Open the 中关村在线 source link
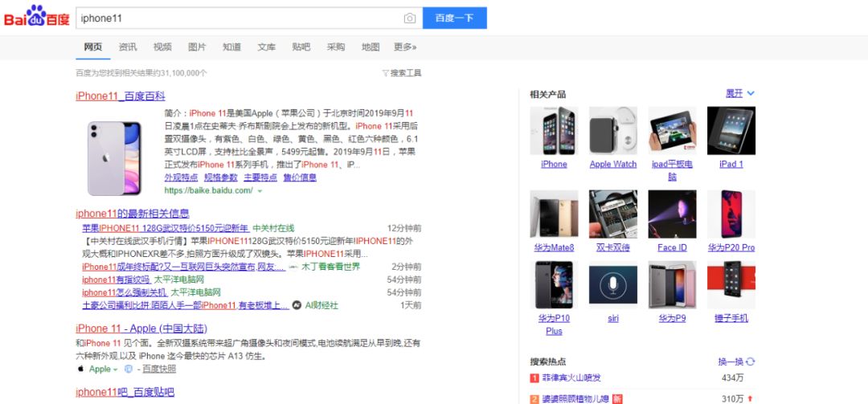 pos(273,228)
